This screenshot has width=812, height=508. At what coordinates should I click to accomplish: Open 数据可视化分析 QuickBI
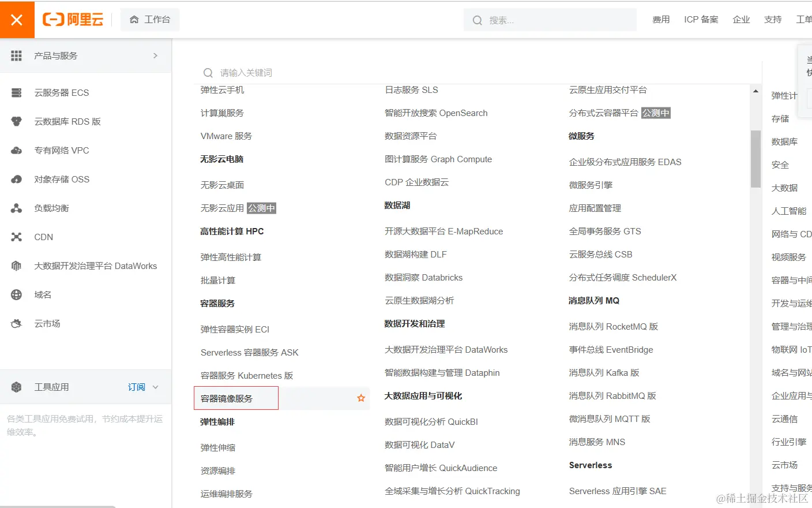pyautogui.click(x=431, y=421)
